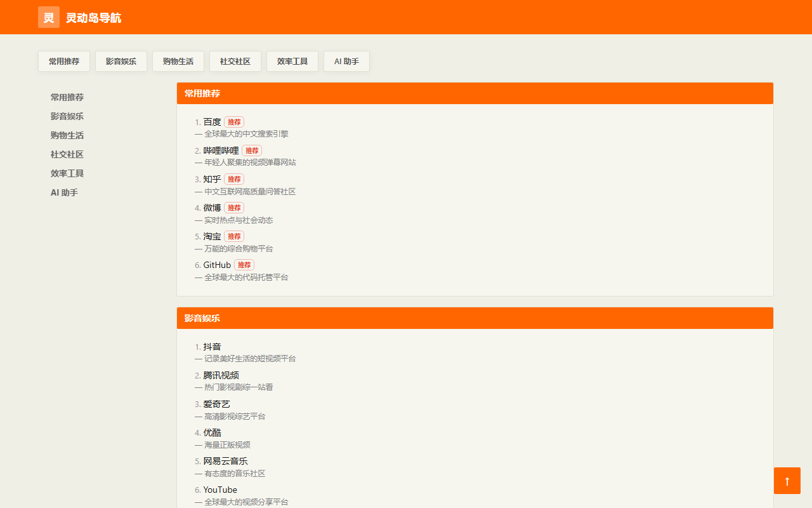Image resolution: width=812 pixels, height=508 pixels.
Task: Open the YouTube link
Action: (x=220, y=490)
